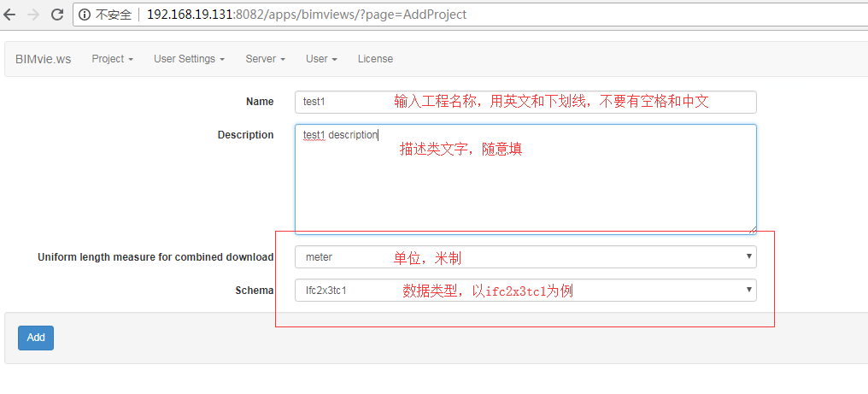The image size is (868, 394).
Task: Click the Description box resize handle
Action: coord(752,229)
